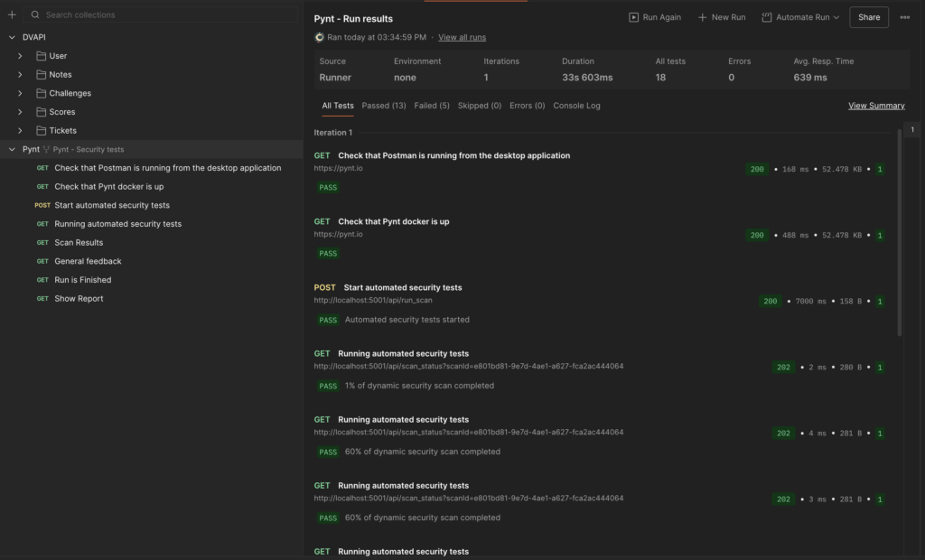Open the three-dots more options menu

pos(904,17)
